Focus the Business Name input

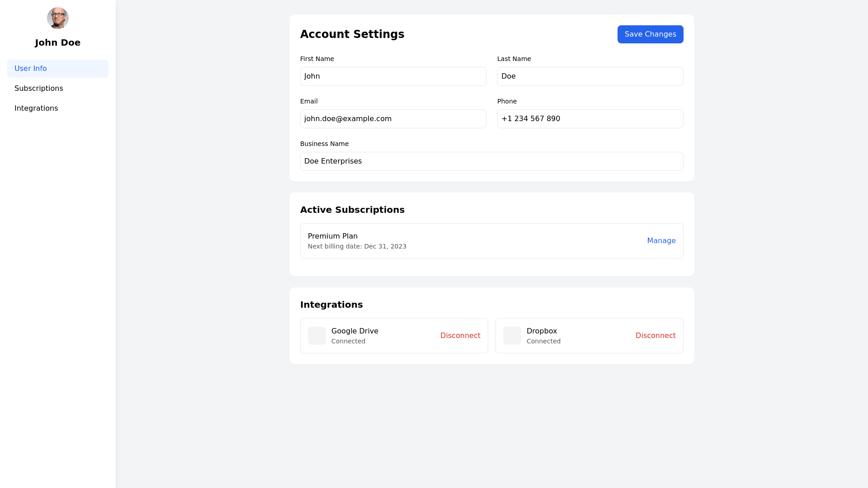click(491, 161)
